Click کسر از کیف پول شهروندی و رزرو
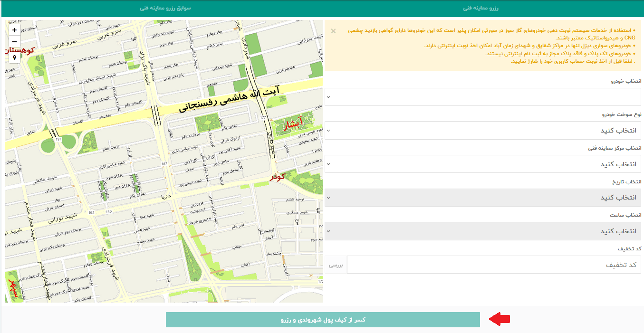Screen dimensions: 644x333 323,320
